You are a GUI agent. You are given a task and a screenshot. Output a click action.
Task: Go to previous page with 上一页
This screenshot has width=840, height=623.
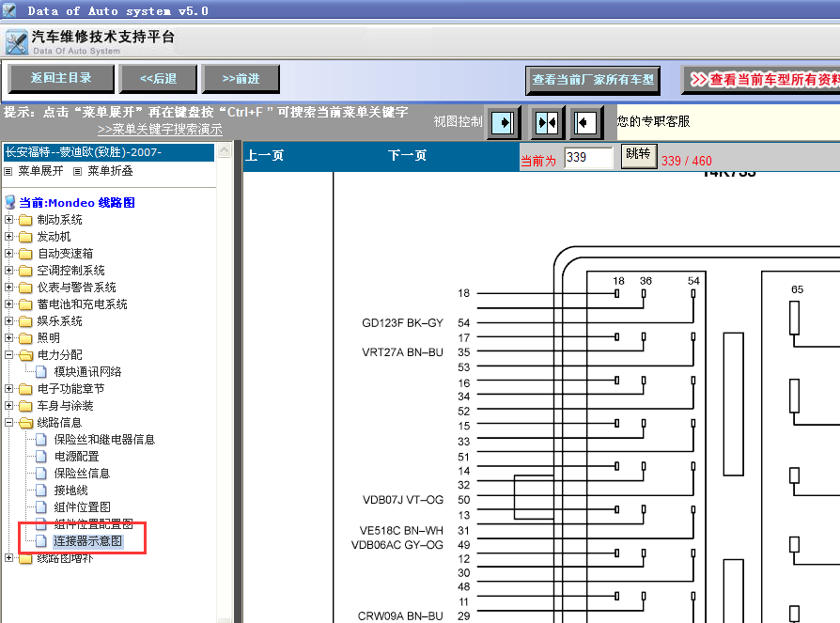(265, 156)
